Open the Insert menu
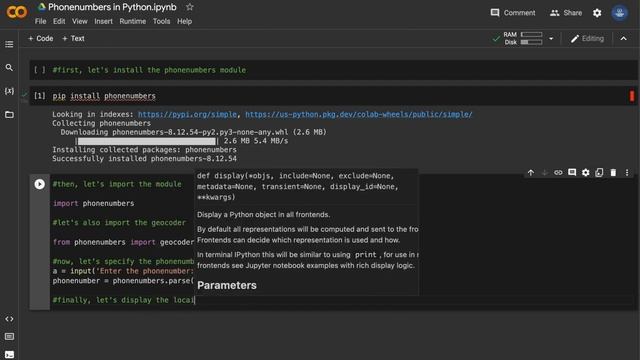The width and height of the screenshot is (640, 360). [x=103, y=21]
